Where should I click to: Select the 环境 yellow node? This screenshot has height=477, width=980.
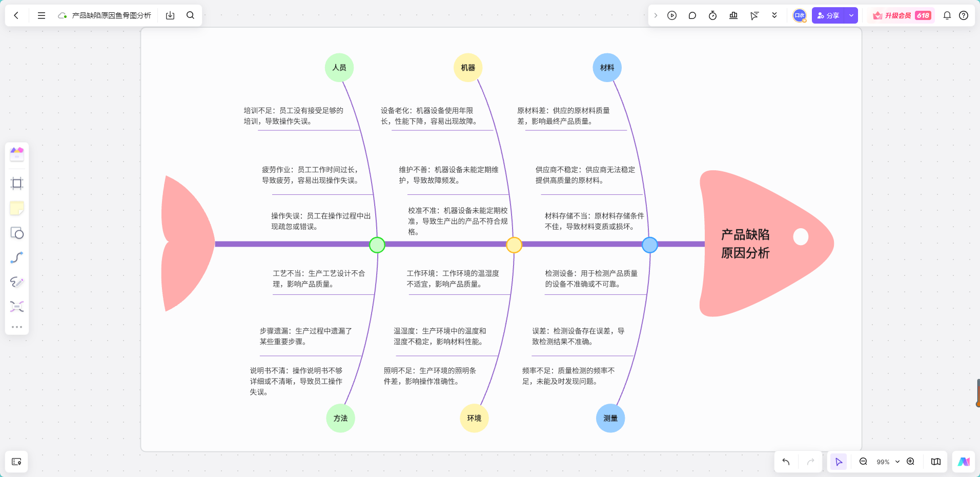click(474, 418)
